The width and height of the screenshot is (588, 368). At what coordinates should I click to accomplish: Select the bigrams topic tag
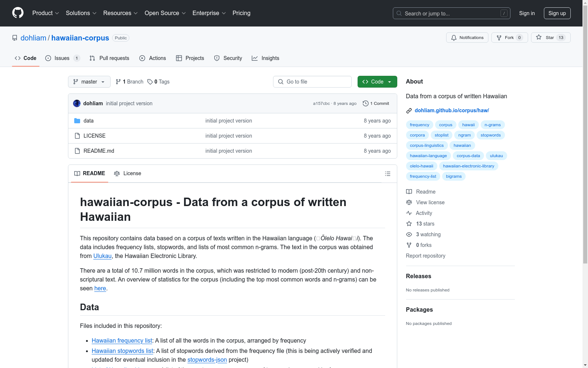(x=454, y=176)
